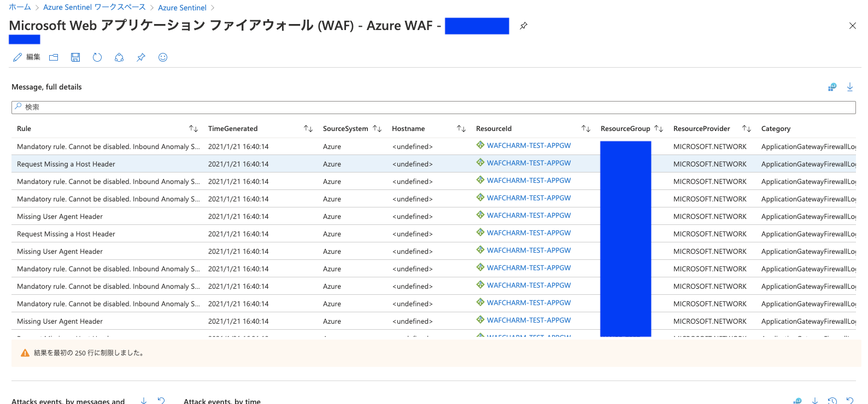
Task: Click the Attack events, by time heading
Action: [222, 401]
